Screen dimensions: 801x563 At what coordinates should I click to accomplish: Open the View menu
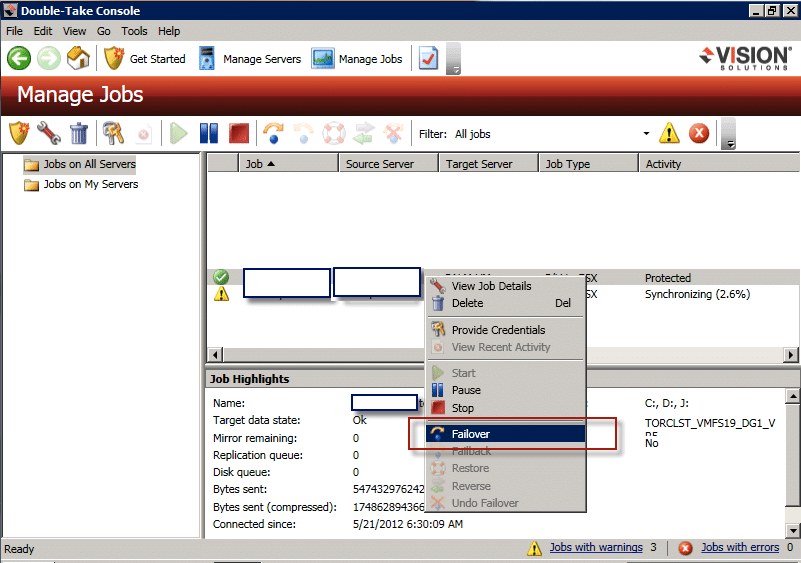click(75, 31)
